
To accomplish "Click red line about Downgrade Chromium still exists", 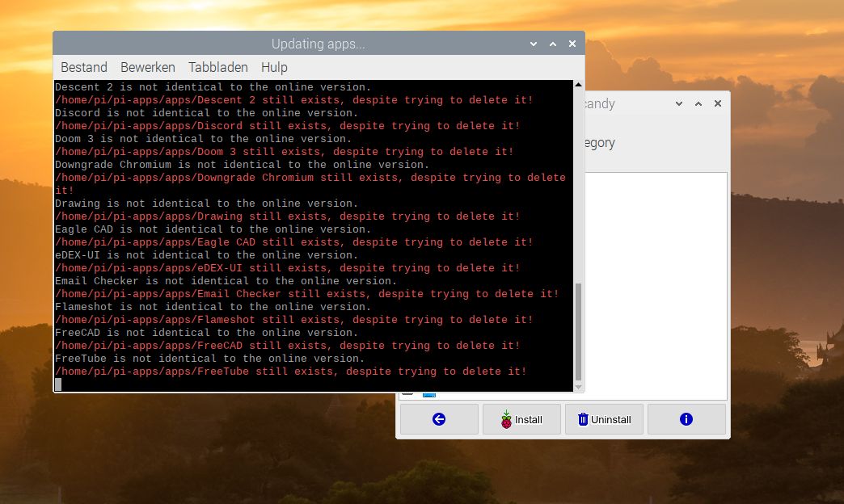I will point(310,184).
